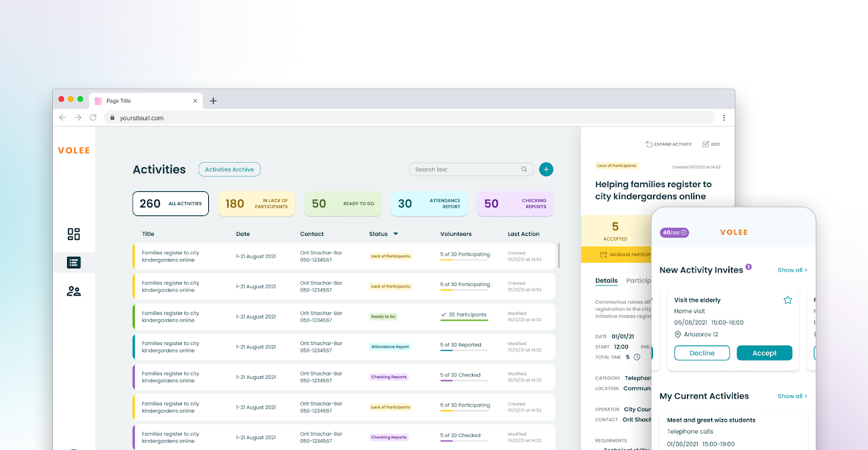Click the Page Title browser tab

click(x=146, y=100)
